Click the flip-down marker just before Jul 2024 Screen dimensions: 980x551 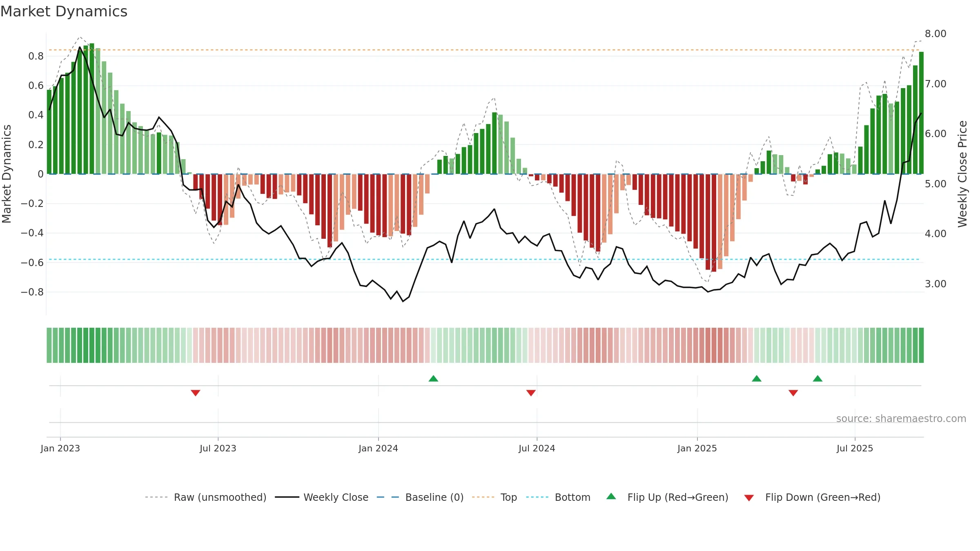[531, 393]
